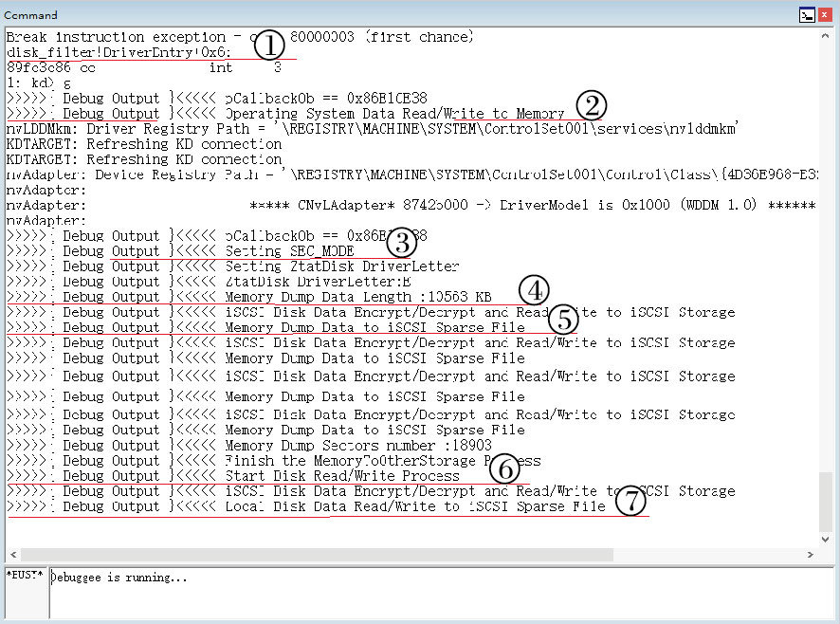The width and height of the screenshot is (840, 624).
Task: Click the horizontal scrollbar left arrow
Action: coord(12,554)
